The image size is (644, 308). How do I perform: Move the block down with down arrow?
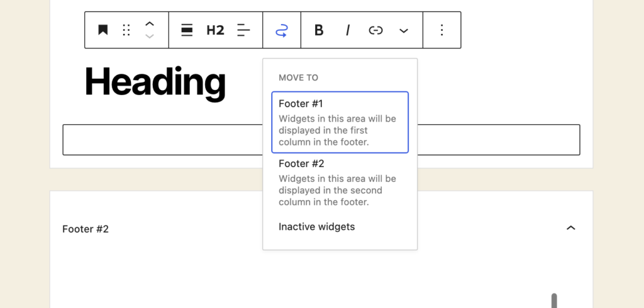(x=150, y=37)
